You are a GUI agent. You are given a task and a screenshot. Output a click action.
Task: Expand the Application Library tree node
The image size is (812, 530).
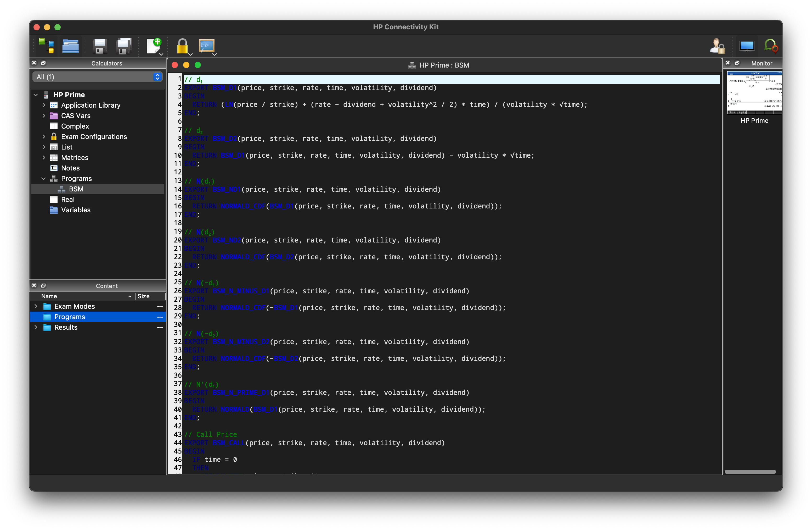pos(44,105)
